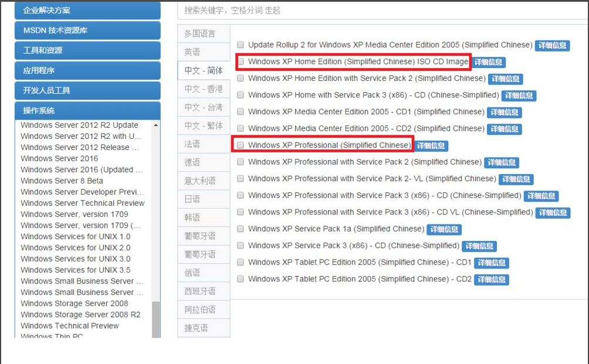This screenshot has width=589, height=364.
Task: Expand the 应用程序 category
Action: click(x=87, y=70)
